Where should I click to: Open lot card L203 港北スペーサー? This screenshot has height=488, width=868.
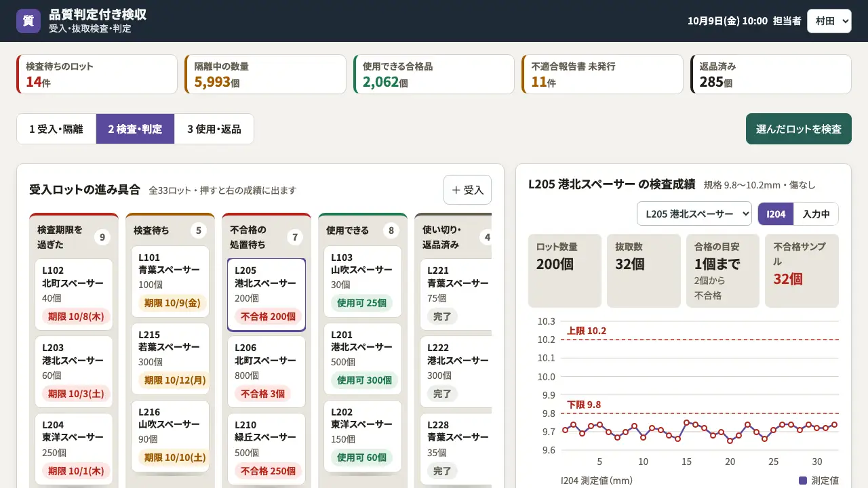pos(74,373)
